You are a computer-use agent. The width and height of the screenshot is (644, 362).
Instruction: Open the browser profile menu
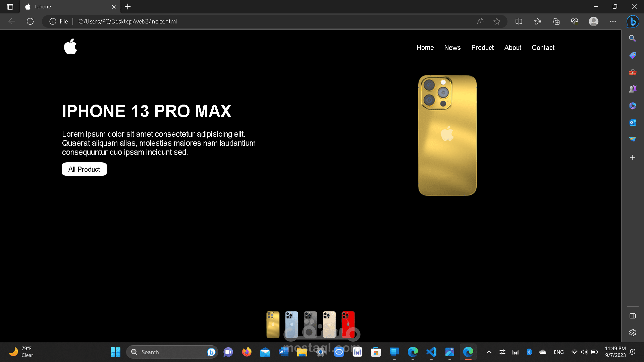[x=594, y=21]
